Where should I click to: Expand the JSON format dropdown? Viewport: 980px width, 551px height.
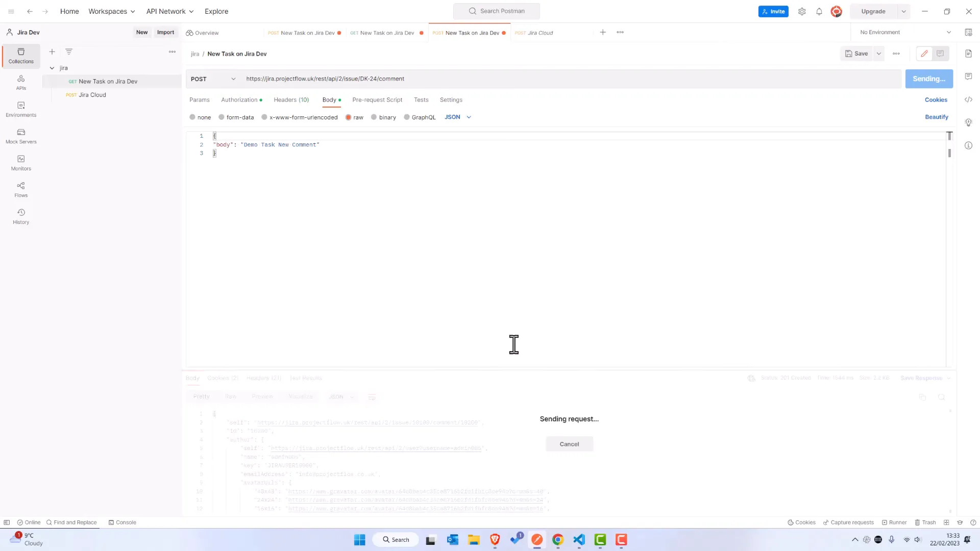(458, 117)
